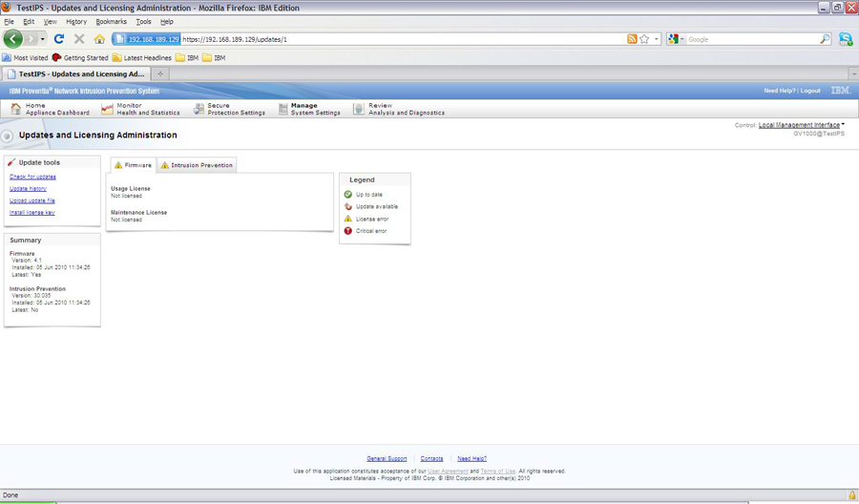
Task: Open the Google search engine selector dropdown
Action: pyautogui.click(x=677, y=39)
